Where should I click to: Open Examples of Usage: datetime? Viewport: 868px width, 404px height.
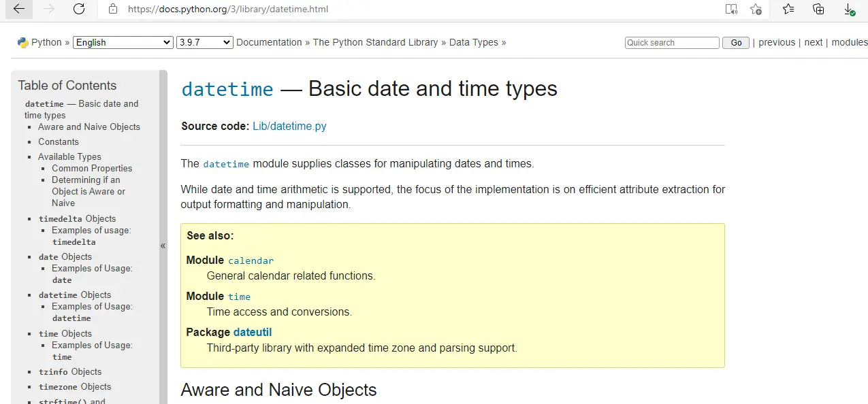tap(92, 312)
